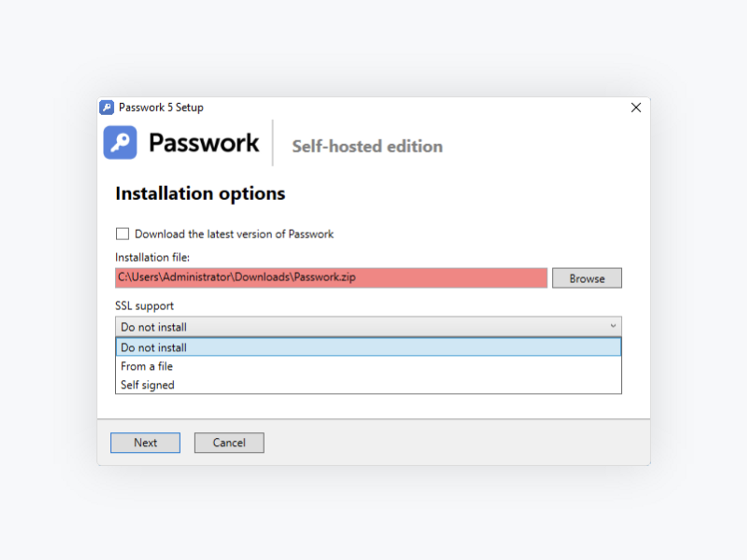Viewport: 747px width, 560px height.
Task: Click the installation file path field
Action: 331,278
